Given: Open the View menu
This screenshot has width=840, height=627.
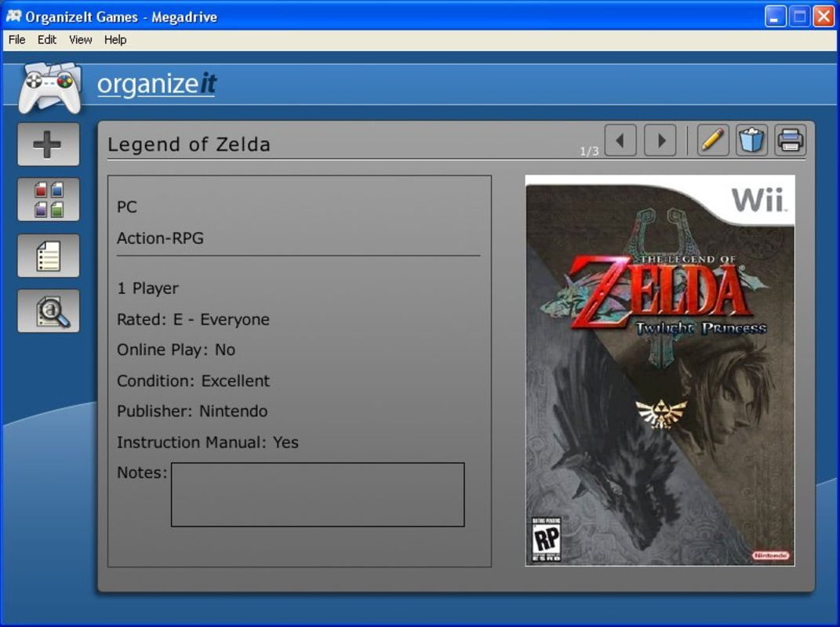Looking at the screenshot, I should click(79, 40).
